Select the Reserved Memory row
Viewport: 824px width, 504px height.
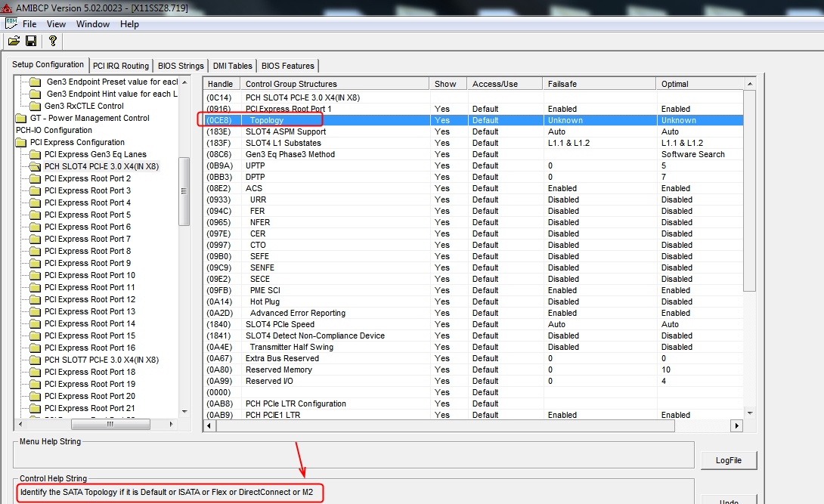tap(473, 369)
